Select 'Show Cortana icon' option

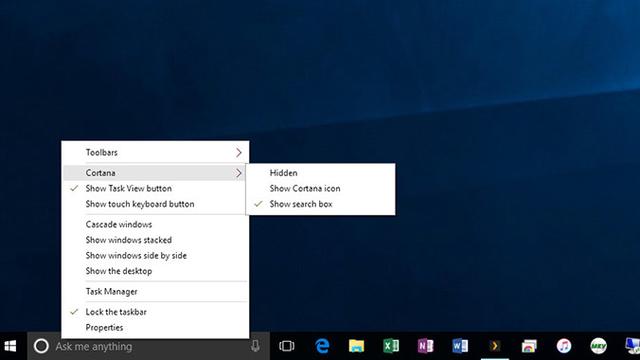coord(320,189)
